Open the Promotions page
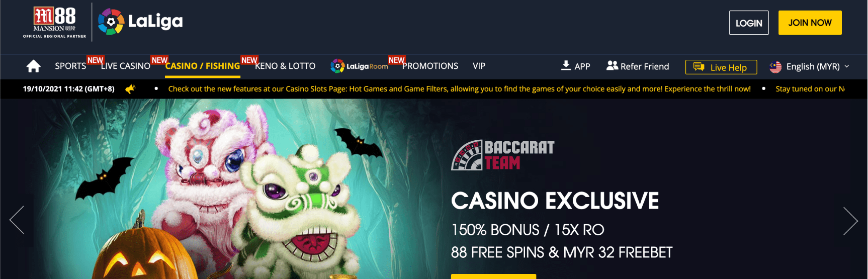 430,66
